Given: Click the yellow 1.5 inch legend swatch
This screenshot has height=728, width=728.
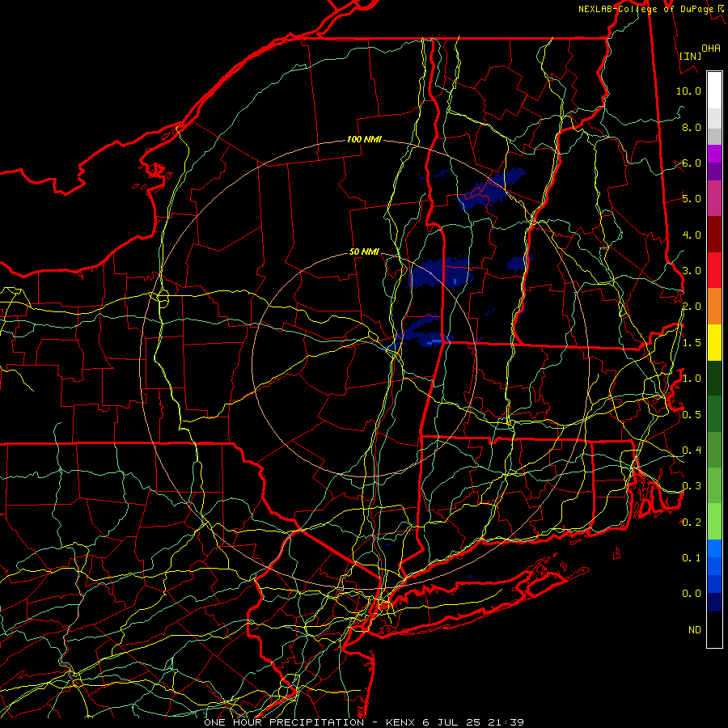Looking at the screenshot, I should click(x=714, y=343).
